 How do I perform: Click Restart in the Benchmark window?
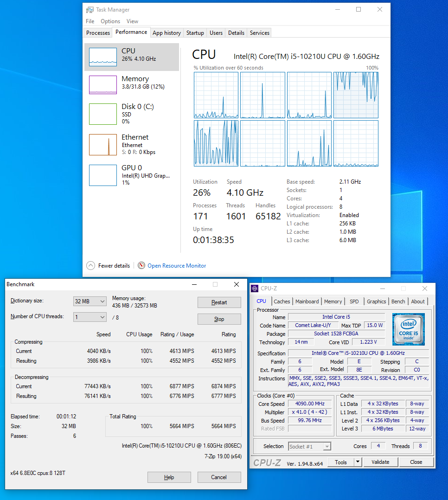(219, 302)
